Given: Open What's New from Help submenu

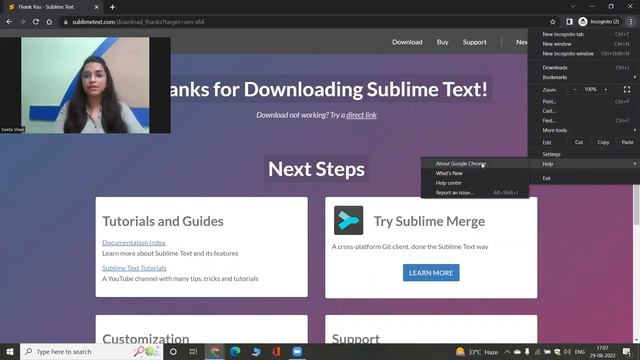Looking at the screenshot, I should pyautogui.click(x=475, y=173).
